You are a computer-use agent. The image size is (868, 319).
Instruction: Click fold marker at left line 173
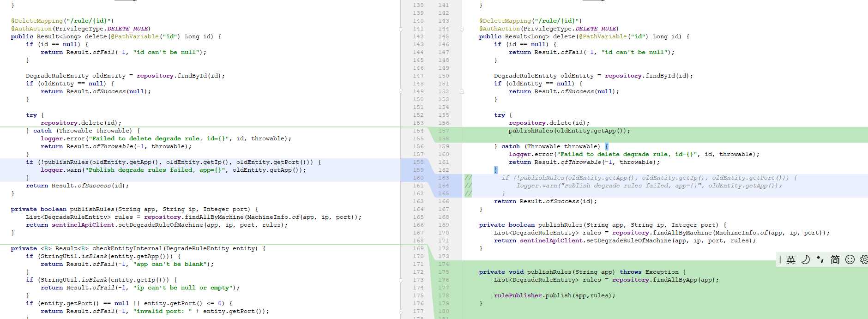pyautogui.click(x=400, y=280)
